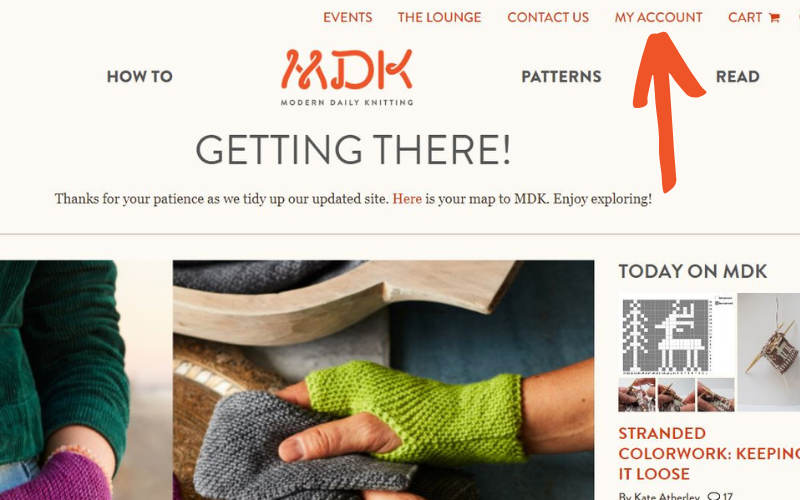Open the knitted sock on needles thumbnail
Screen dimensions: 800x500
768,352
